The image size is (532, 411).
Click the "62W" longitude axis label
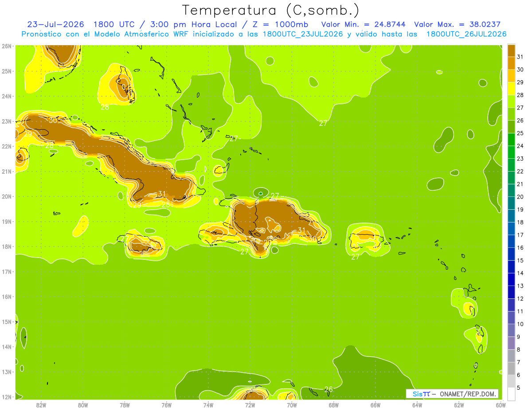click(x=459, y=405)
